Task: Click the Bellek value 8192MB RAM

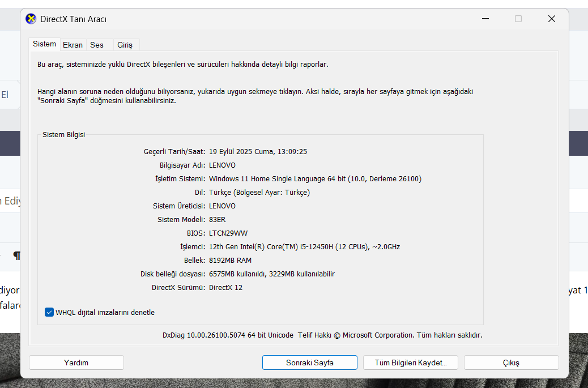Action: 230,261
